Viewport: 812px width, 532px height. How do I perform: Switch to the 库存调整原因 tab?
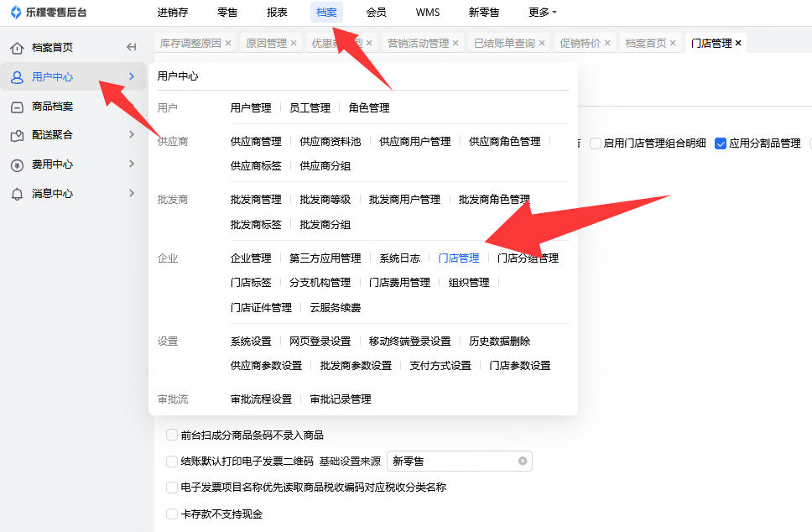[190, 43]
